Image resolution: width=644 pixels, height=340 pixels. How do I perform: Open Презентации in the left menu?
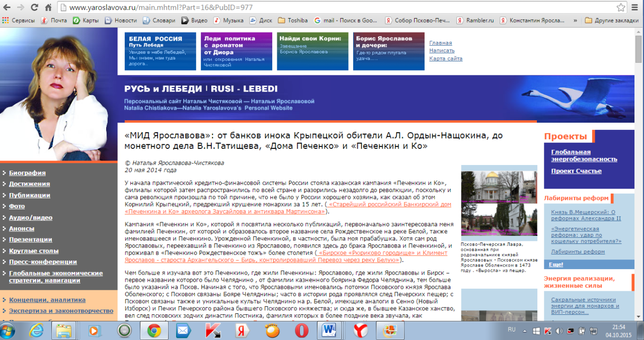click(31, 239)
